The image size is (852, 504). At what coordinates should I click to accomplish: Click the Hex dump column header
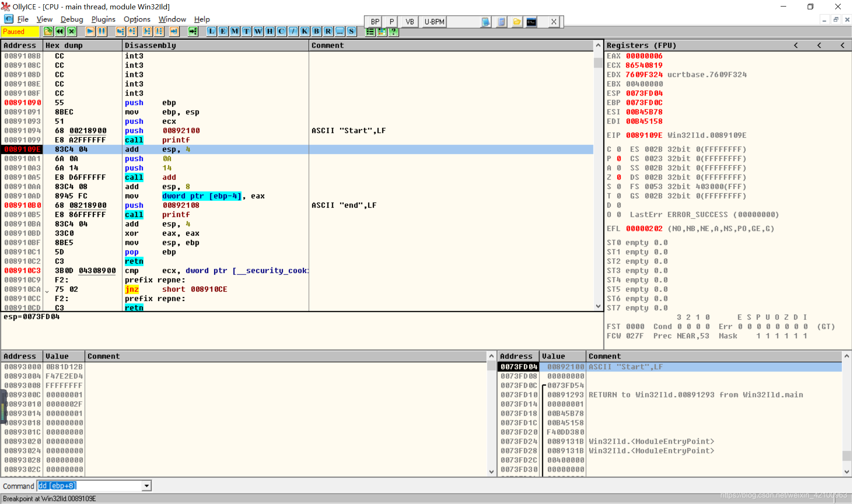[83, 45]
